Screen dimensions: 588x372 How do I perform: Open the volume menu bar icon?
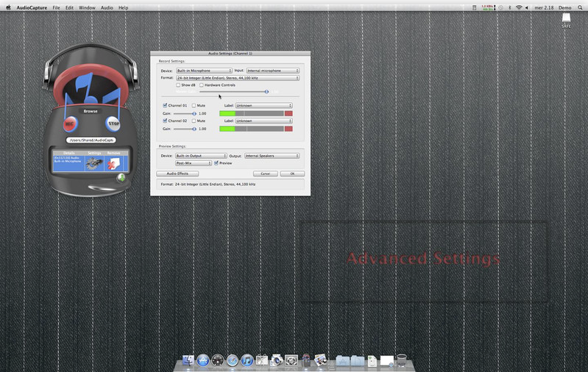tap(527, 7)
